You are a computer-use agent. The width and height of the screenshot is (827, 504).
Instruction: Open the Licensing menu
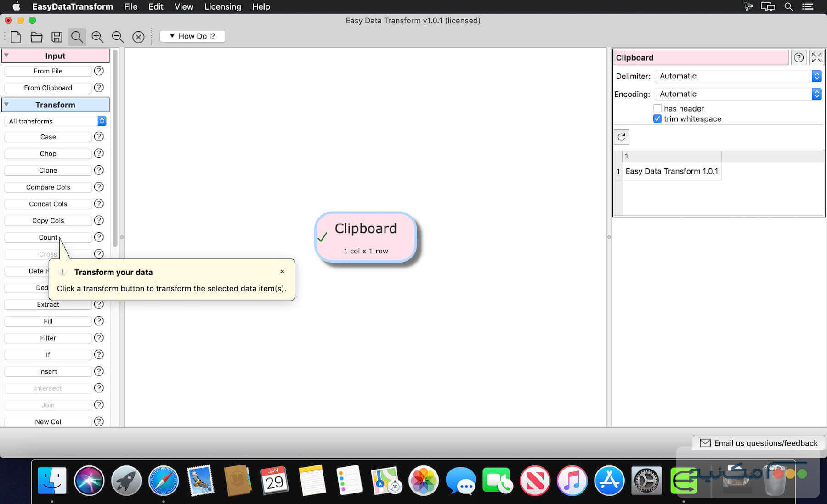tap(222, 6)
